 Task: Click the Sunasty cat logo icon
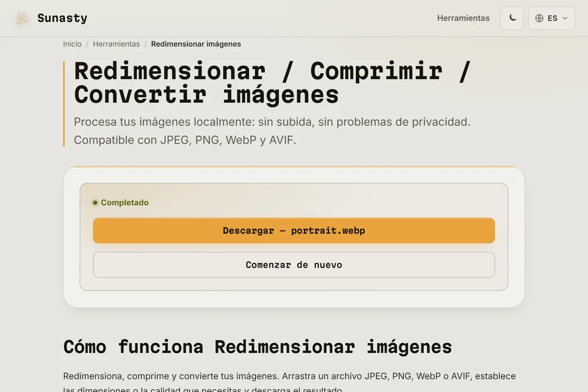(22, 18)
